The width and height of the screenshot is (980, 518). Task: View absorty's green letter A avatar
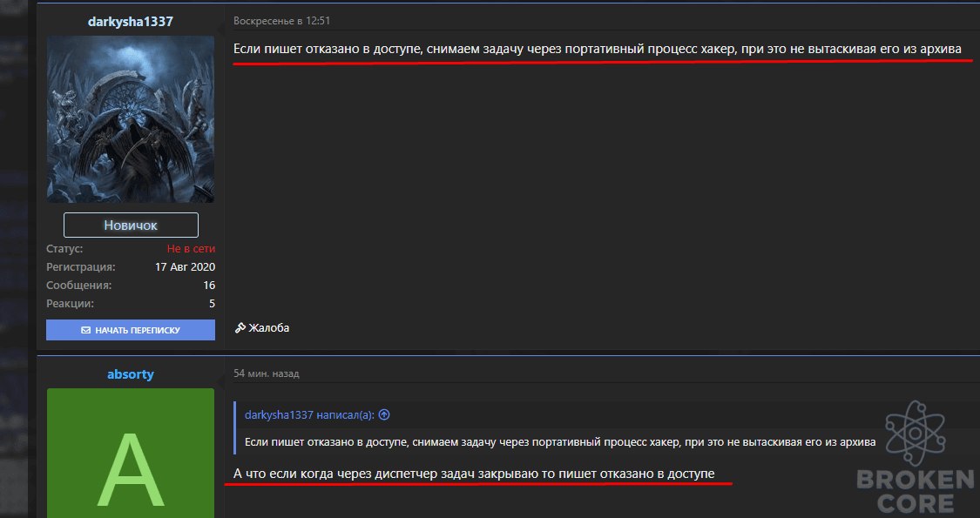point(131,453)
